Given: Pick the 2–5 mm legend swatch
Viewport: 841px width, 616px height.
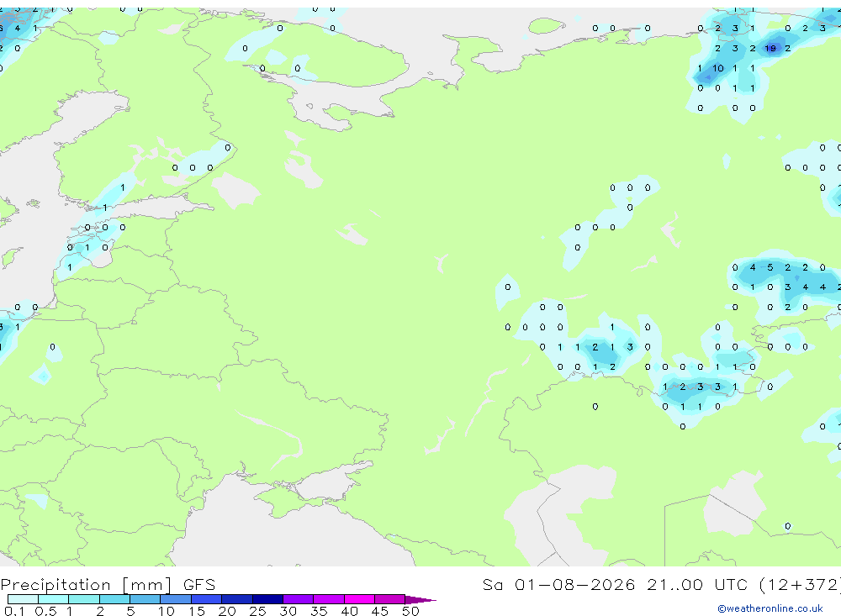Looking at the screenshot, I should 114,599.
